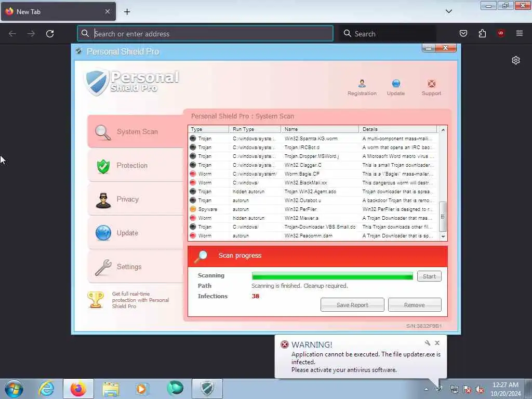Expand the List all tabs chevron
This screenshot has width=532, height=399.
[448, 11]
